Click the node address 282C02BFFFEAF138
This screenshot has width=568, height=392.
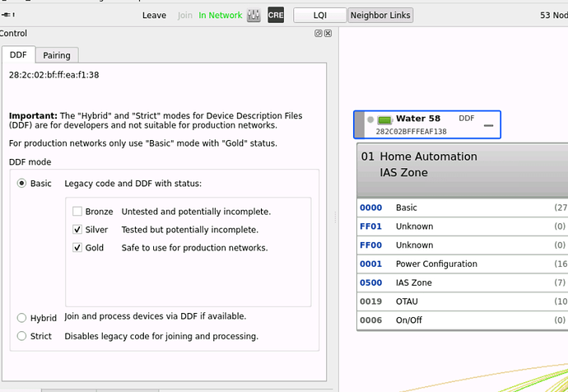pyautogui.click(x=411, y=132)
